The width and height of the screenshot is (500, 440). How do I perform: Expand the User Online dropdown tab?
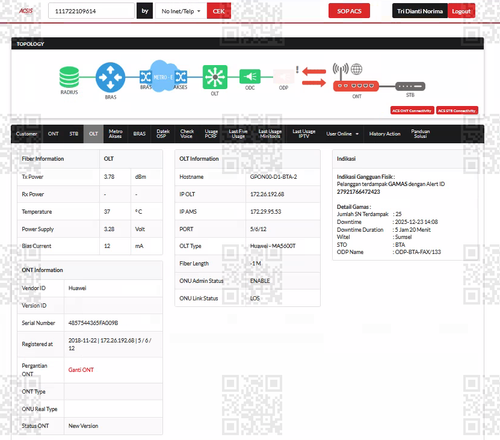[x=342, y=134]
